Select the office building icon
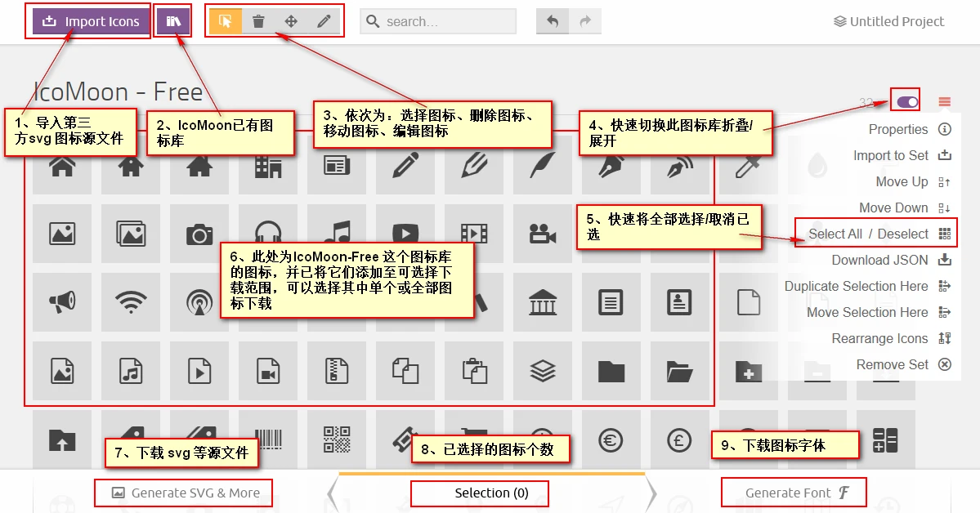The width and height of the screenshot is (980, 513). [x=268, y=165]
